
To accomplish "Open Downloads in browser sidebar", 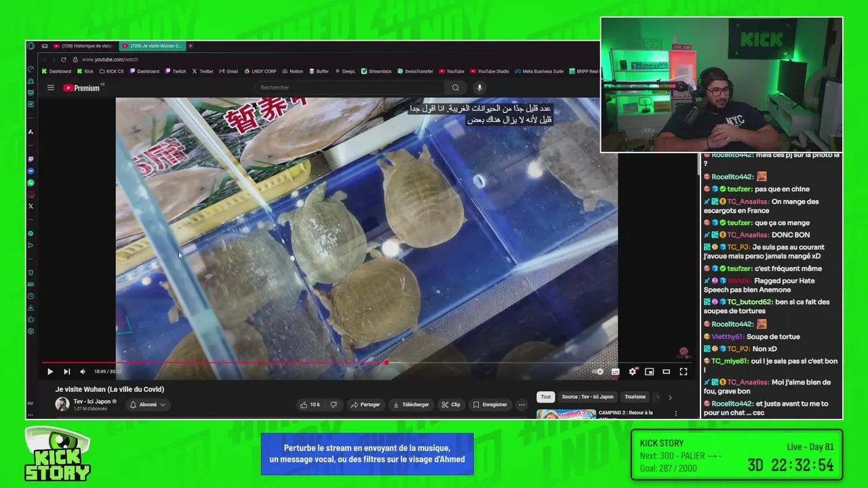I will pos(31,308).
